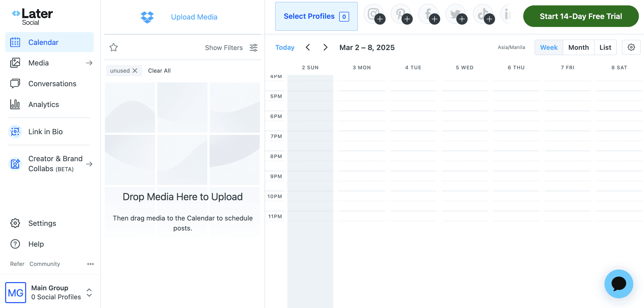644x308 pixels.
Task: Toggle the starred media filter
Action: coord(114,47)
